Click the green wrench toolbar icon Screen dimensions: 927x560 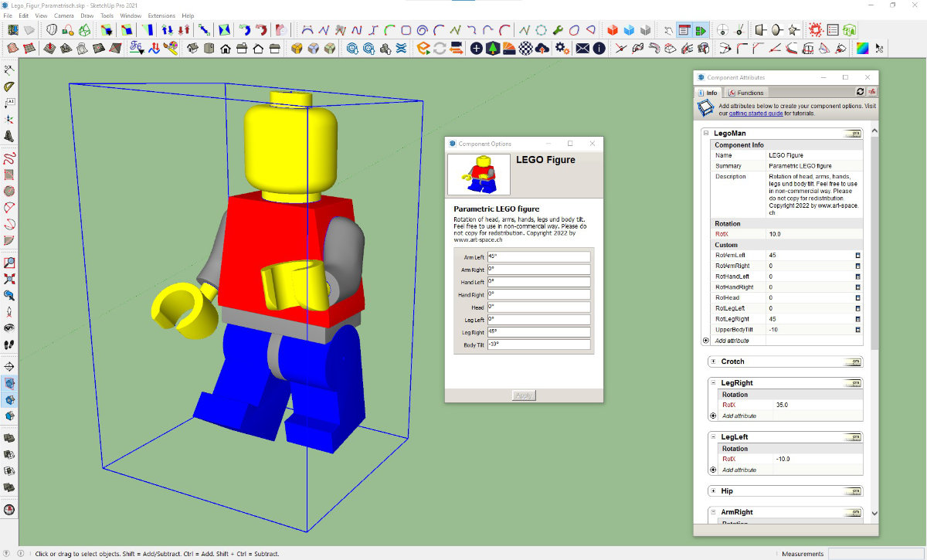click(557, 30)
